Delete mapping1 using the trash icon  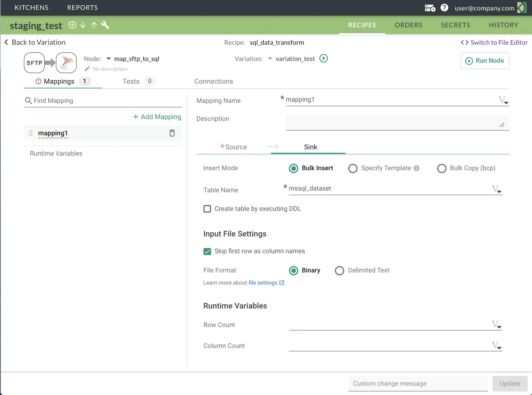tap(172, 133)
